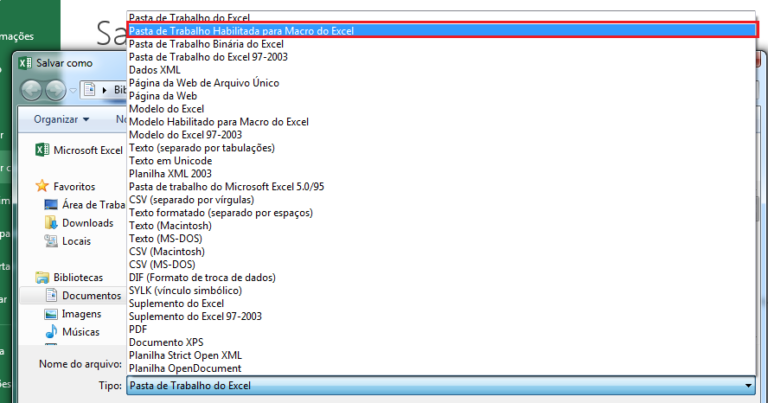
Task: Select Documentos library in sidebar
Action: (91, 296)
